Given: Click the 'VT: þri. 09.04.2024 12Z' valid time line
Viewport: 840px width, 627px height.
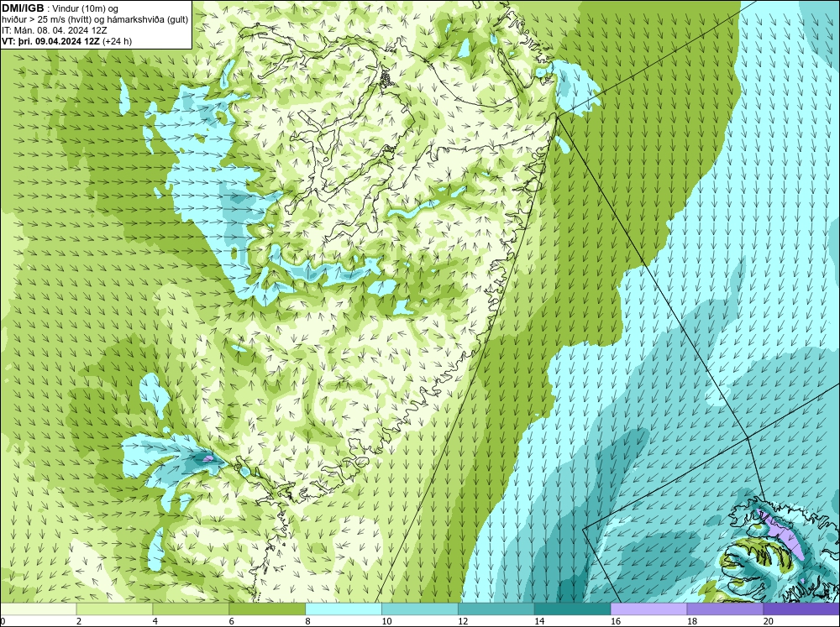Looking at the screenshot, I should [67, 41].
